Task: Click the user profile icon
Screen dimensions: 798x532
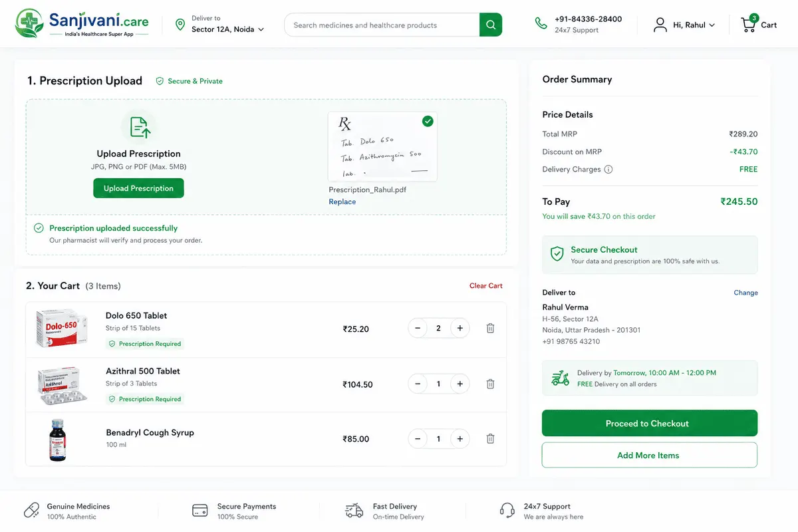Action: (660, 25)
